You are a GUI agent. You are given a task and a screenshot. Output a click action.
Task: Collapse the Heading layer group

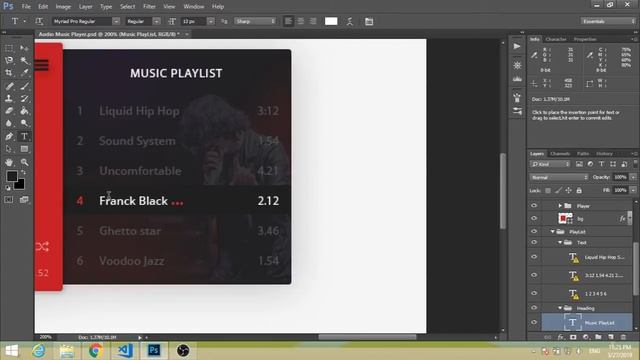pos(560,308)
